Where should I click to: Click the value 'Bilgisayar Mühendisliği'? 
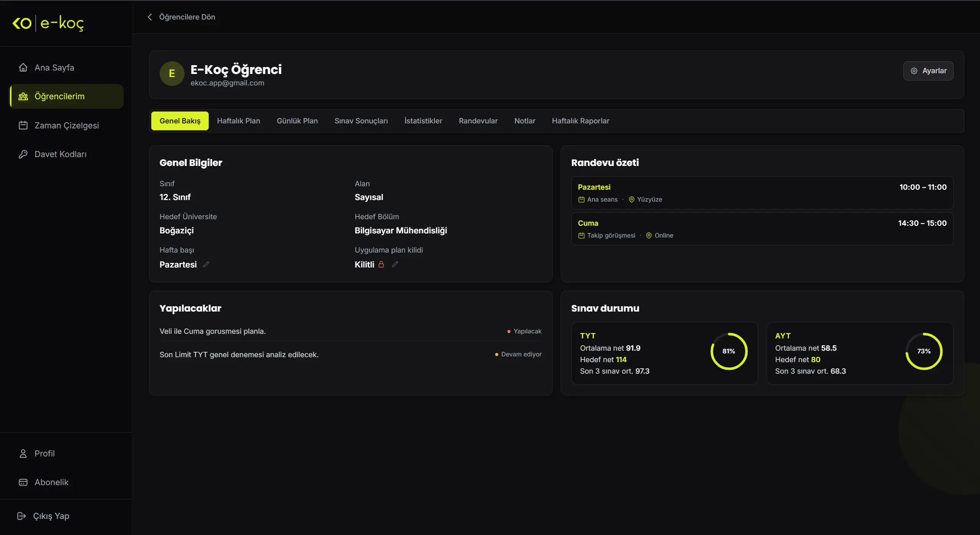coord(401,230)
